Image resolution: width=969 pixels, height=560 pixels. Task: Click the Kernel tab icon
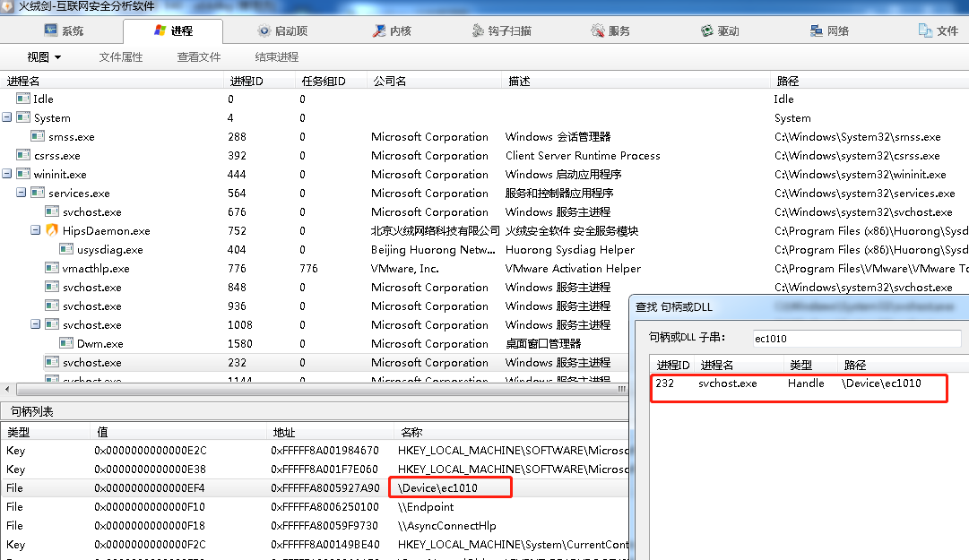[x=378, y=30]
